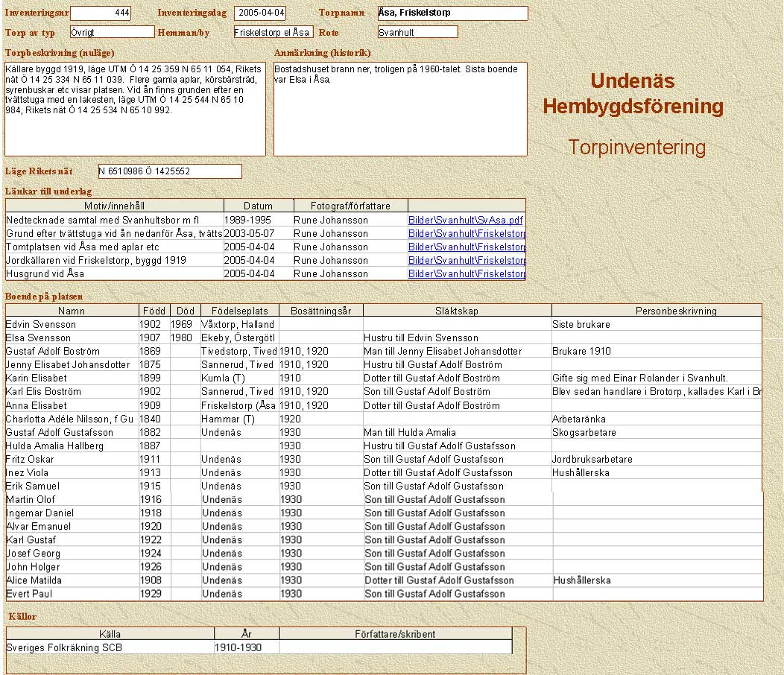784x675 pixels.
Task: Click the Torpnamn field Åsa, Friskelstorp
Action: click(452, 13)
